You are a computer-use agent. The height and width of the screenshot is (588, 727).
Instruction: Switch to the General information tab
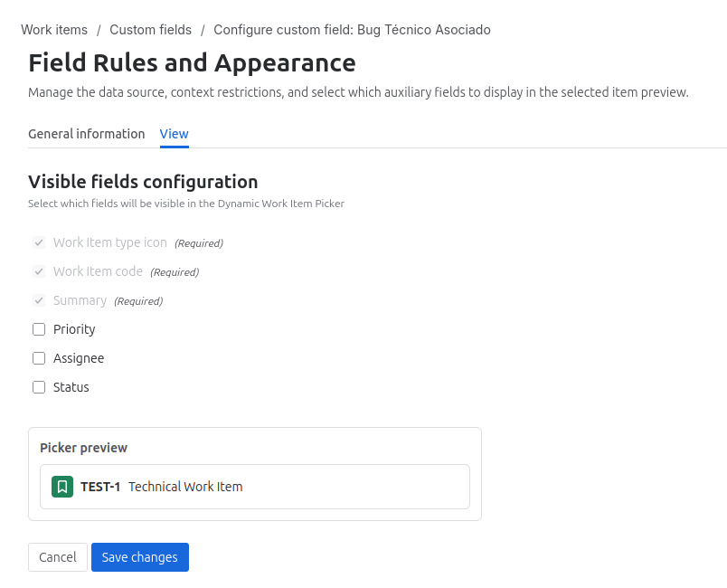tap(87, 134)
